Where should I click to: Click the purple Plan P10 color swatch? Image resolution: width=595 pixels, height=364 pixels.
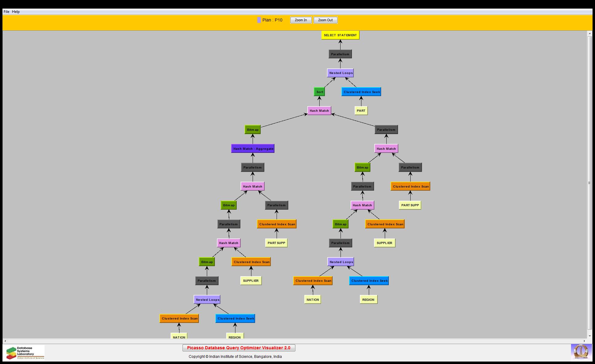259,20
